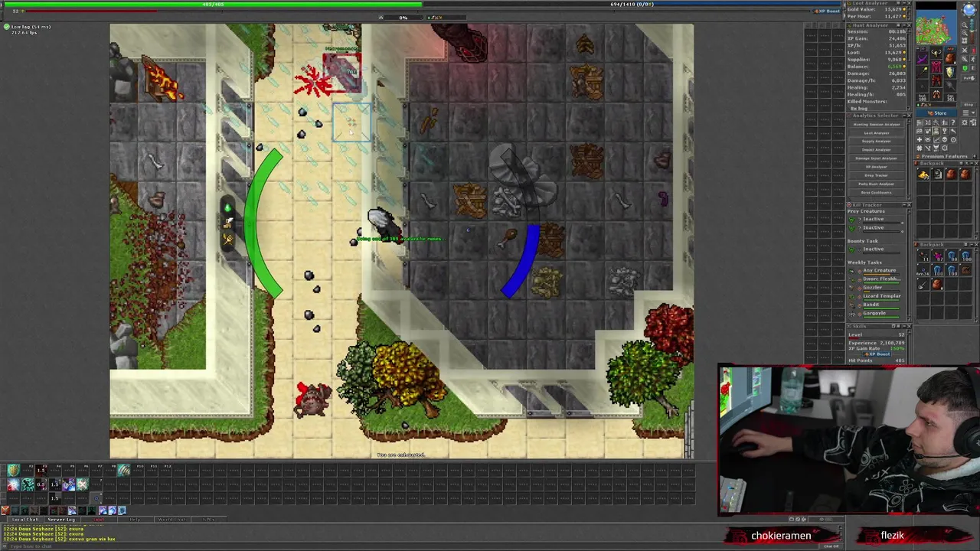This screenshot has height=551, width=980.
Task: Click the minimap compass rose
Action: (x=969, y=9)
